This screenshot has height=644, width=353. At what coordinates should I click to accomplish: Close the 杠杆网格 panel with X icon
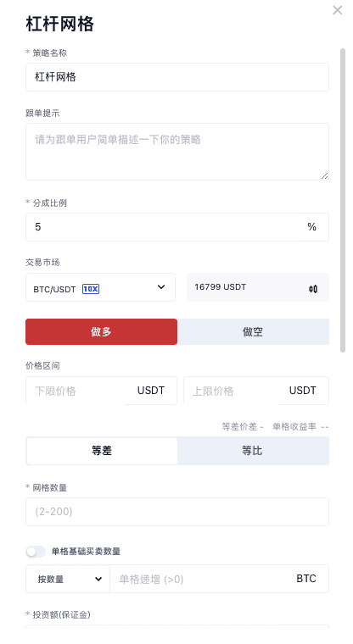pos(338,10)
